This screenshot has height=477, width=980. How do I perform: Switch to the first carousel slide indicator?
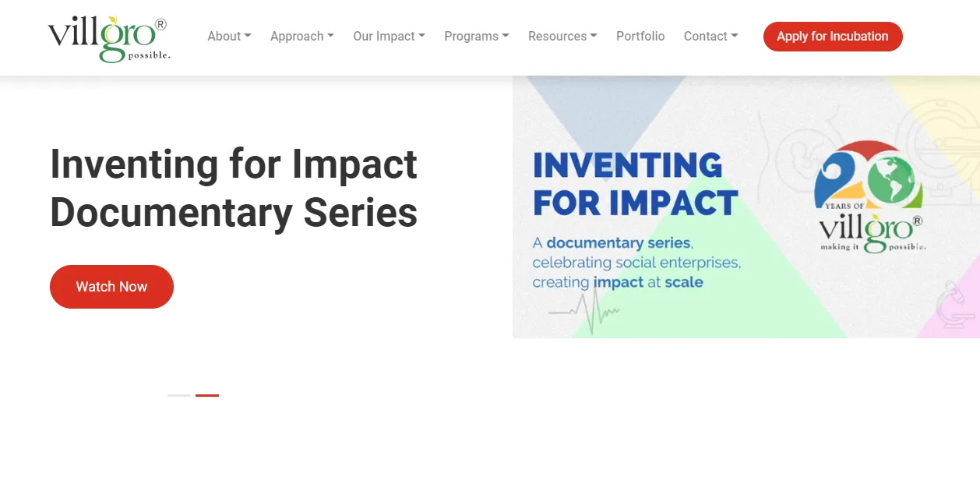click(178, 395)
